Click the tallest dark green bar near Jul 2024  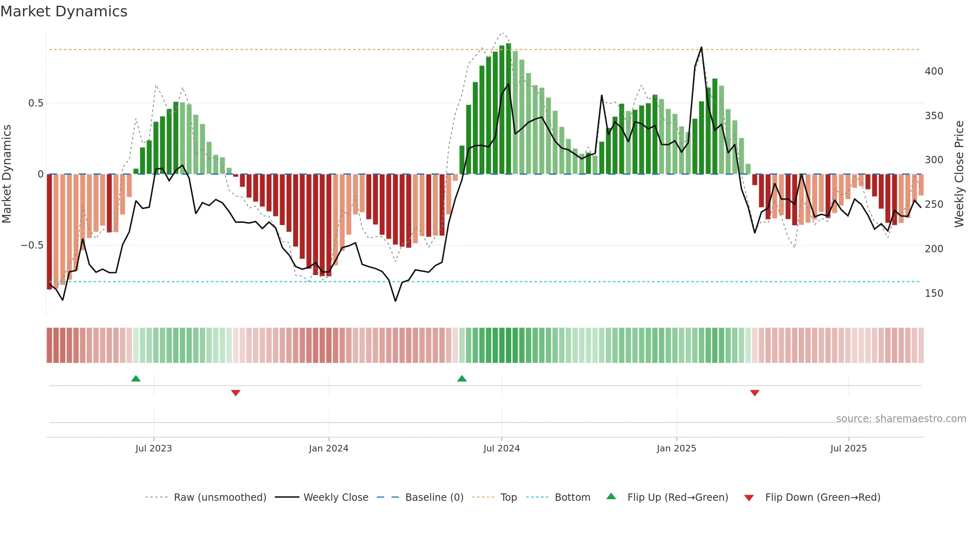[x=508, y=109]
